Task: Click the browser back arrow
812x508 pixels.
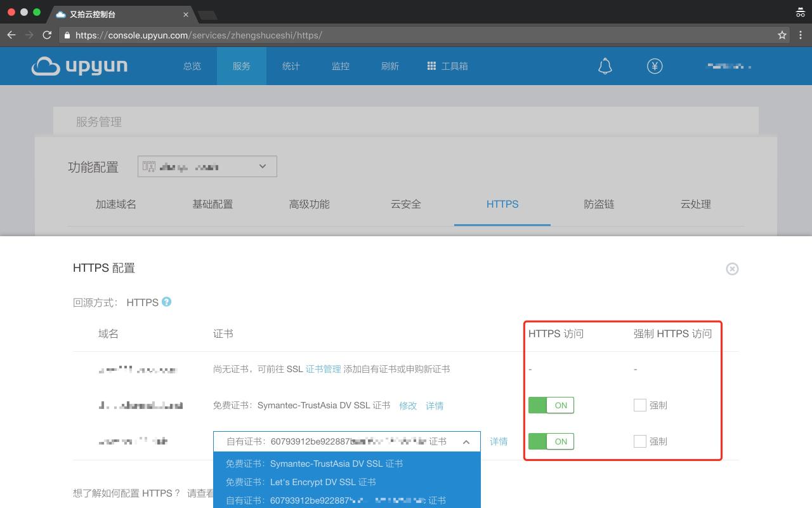Action: click(x=11, y=35)
